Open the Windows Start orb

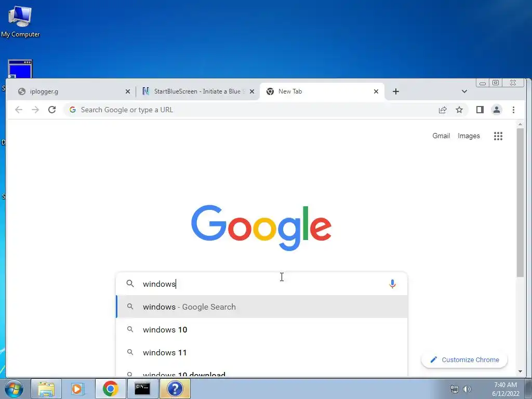[x=14, y=389]
